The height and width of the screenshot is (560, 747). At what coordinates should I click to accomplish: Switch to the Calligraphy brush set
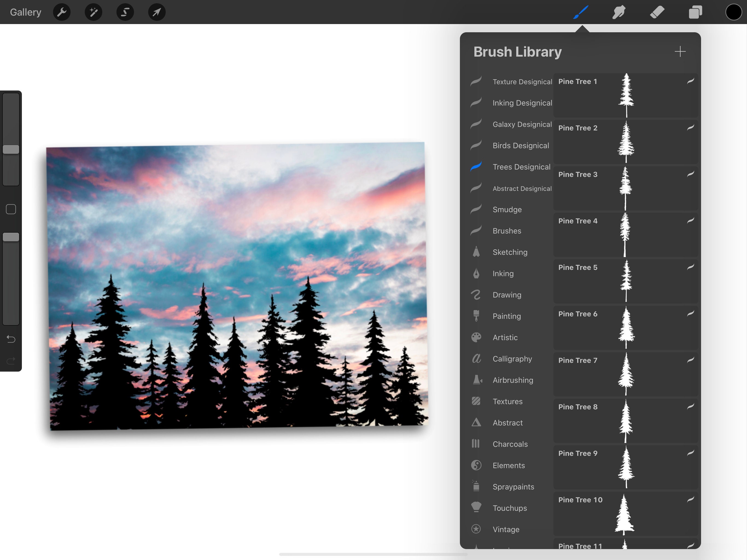512,359
